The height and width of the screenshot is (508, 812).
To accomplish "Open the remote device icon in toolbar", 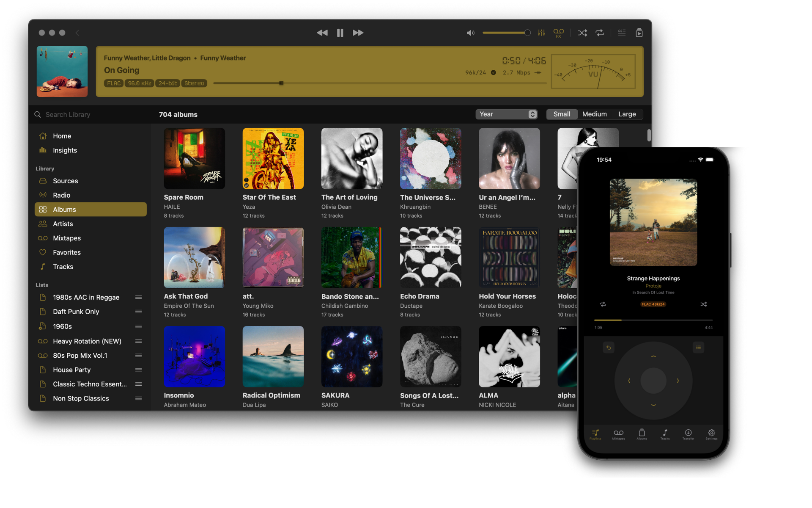I will point(639,33).
